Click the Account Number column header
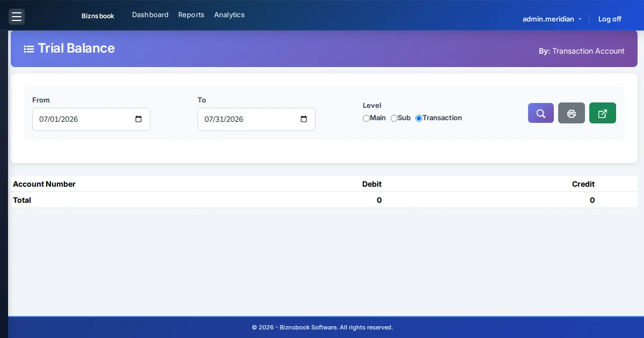 (44, 184)
